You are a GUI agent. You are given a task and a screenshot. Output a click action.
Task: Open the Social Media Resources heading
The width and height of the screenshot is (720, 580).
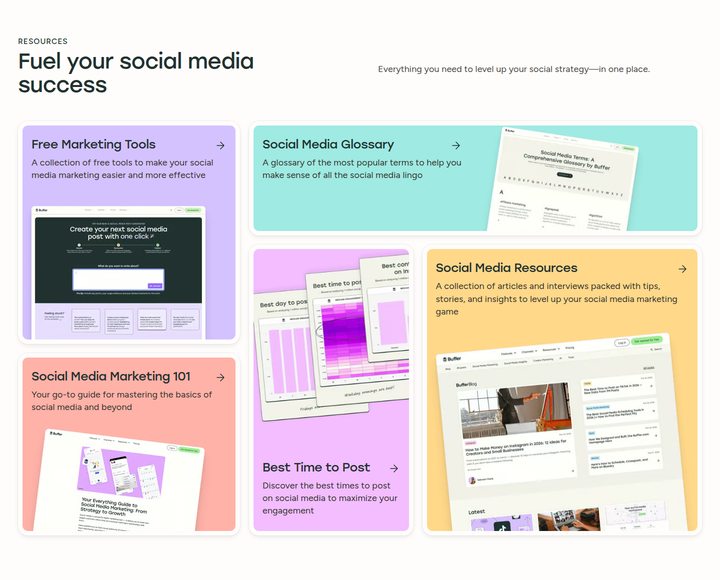click(x=506, y=268)
